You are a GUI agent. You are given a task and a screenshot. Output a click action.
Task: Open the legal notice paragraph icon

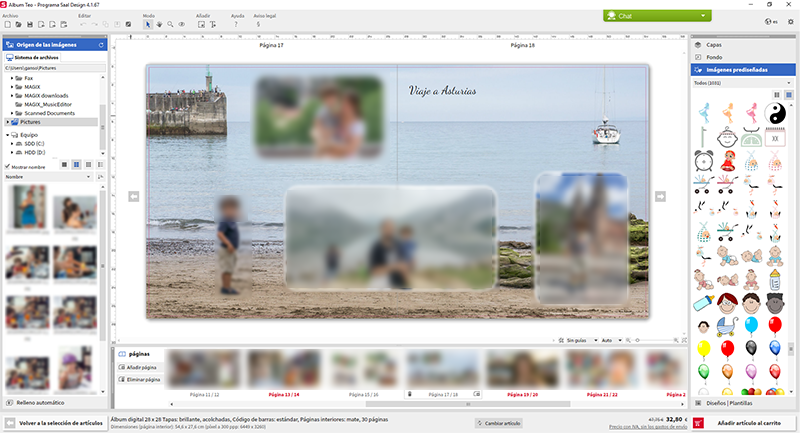258,24
